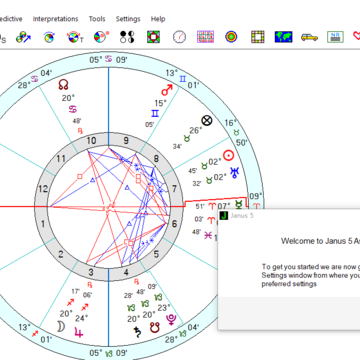The width and height of the screenshot is (360, 360).
Task: Click the red heart icon at toolbar edge
Action: coord(357,36)
